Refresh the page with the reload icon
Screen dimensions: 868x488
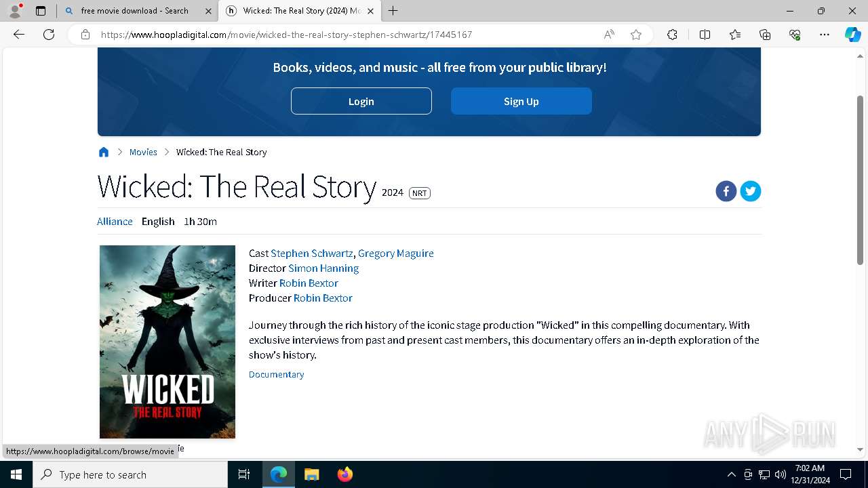click(49, 35)
